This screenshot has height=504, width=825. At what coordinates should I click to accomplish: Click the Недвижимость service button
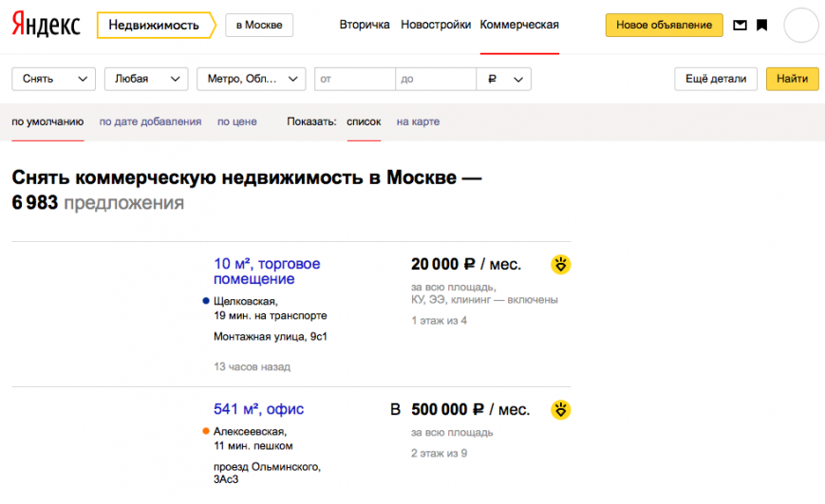tap(157, 26)
